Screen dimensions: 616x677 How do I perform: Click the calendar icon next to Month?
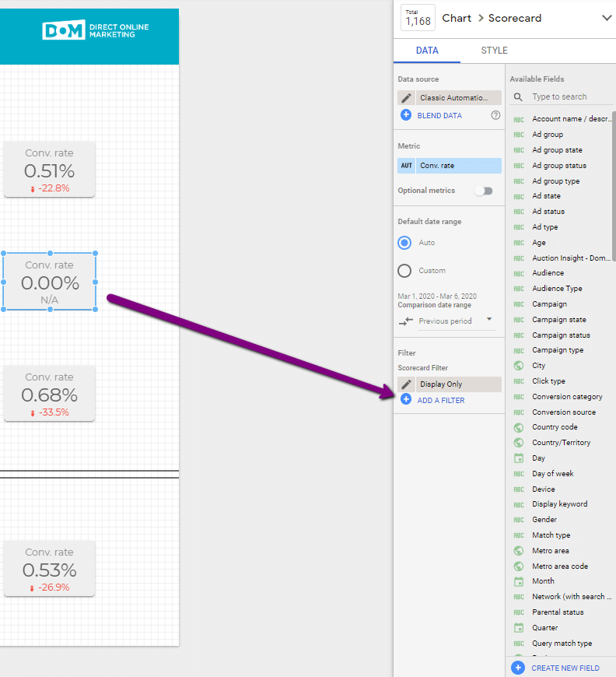tap(519, 581)
